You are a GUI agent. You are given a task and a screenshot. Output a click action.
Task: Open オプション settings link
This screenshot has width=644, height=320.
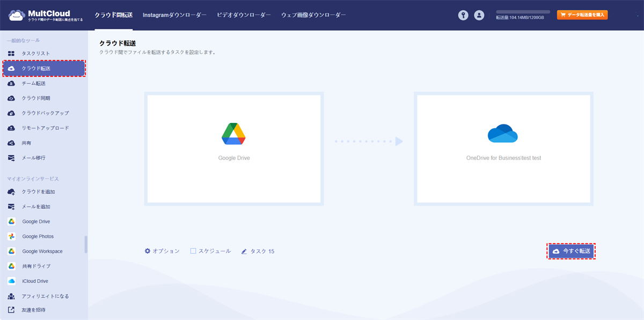(162, 251)
